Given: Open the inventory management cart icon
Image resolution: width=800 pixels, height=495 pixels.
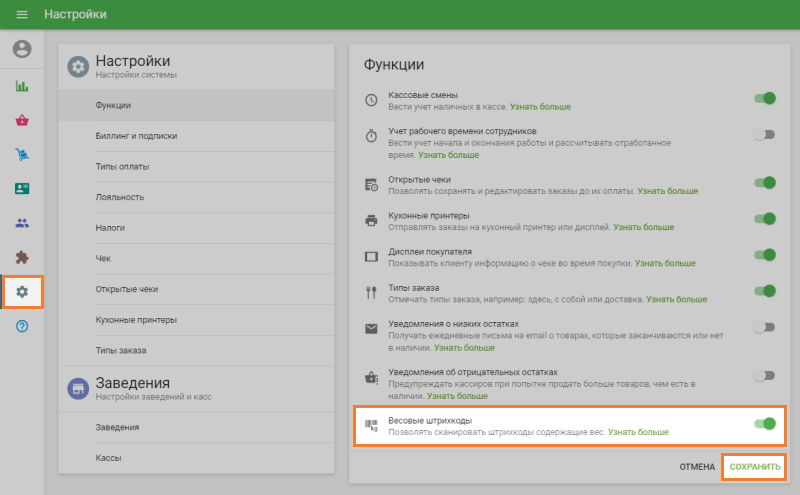Looking at the screenshot, I should [22, 155].
